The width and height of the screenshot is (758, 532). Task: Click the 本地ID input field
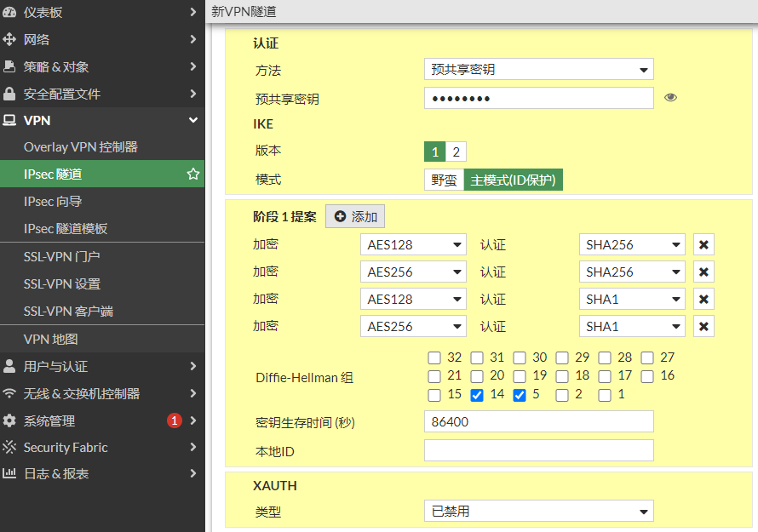click(x=538, y=450)
